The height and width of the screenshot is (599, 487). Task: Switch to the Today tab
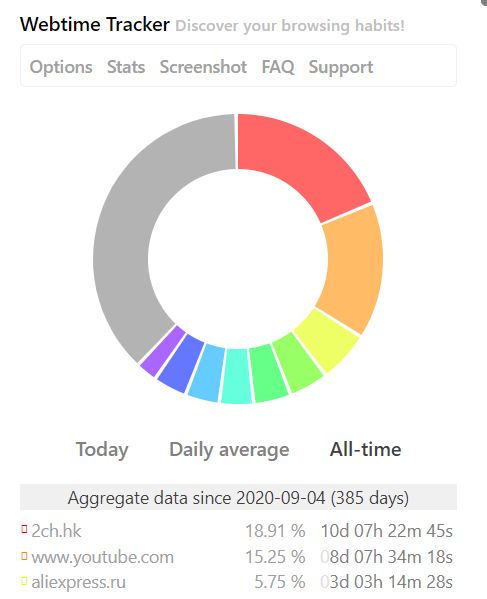click(x=102, y=450)
